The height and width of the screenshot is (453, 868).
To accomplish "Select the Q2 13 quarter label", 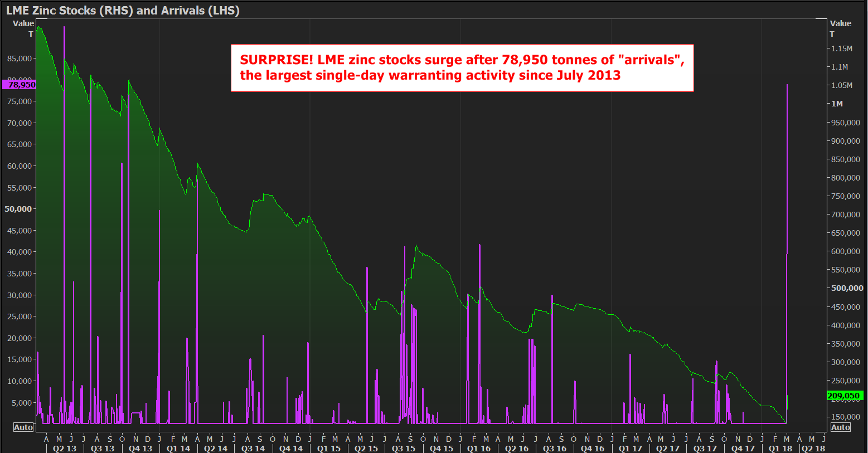I will [65, 449].
